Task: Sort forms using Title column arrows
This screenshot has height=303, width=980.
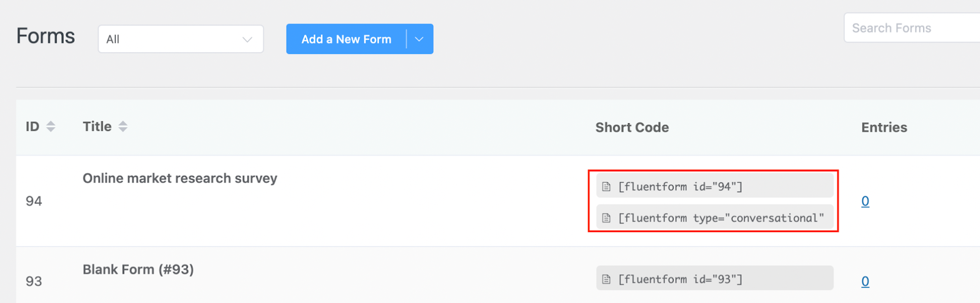Action: 123,127
